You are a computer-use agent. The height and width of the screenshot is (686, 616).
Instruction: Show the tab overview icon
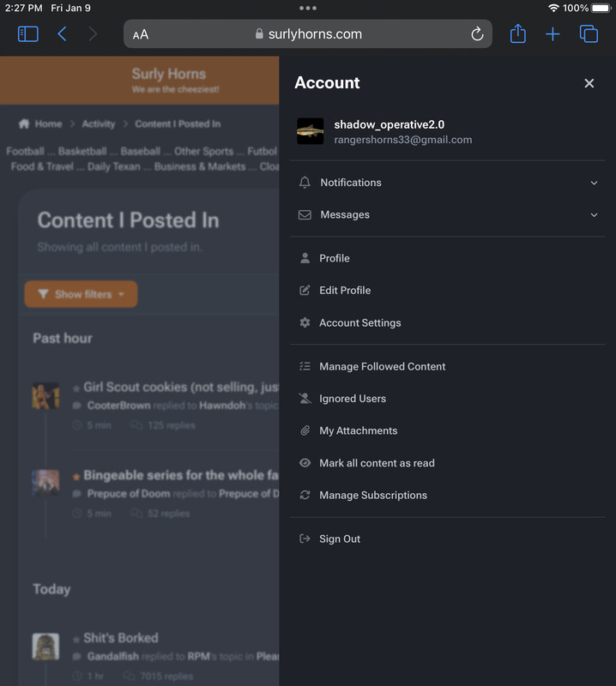click(589, 34)
